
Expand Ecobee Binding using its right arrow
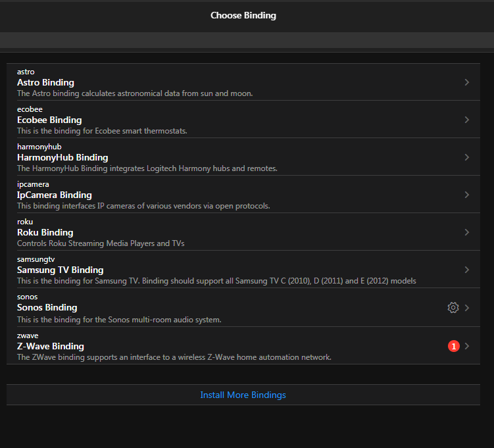467,120
